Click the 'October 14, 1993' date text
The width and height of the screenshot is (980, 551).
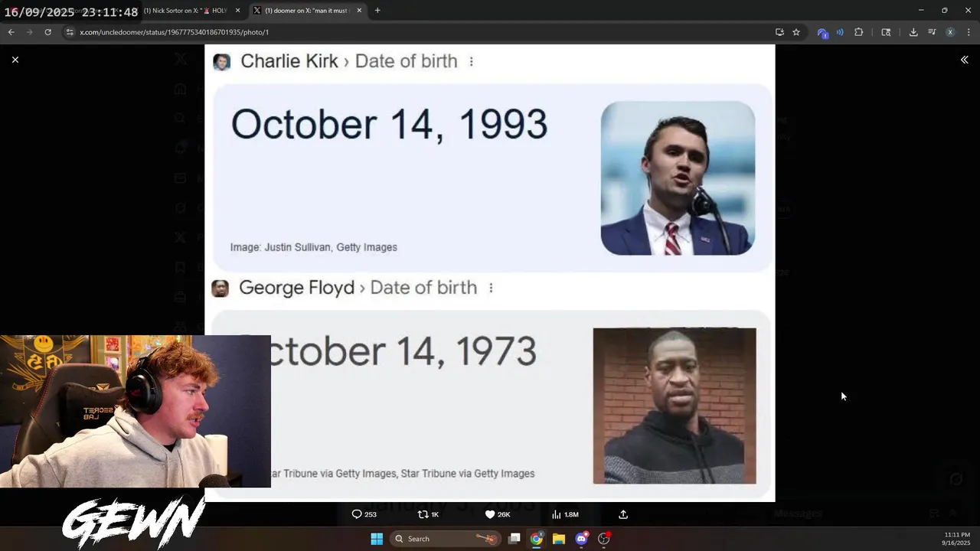[x=389, y=125]
